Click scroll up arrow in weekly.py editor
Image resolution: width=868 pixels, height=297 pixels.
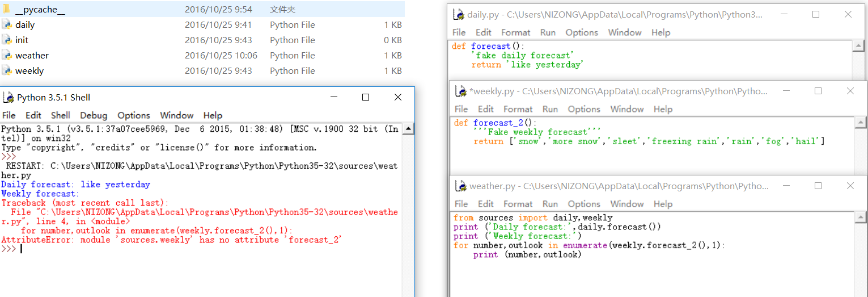[x=861, y=123]
